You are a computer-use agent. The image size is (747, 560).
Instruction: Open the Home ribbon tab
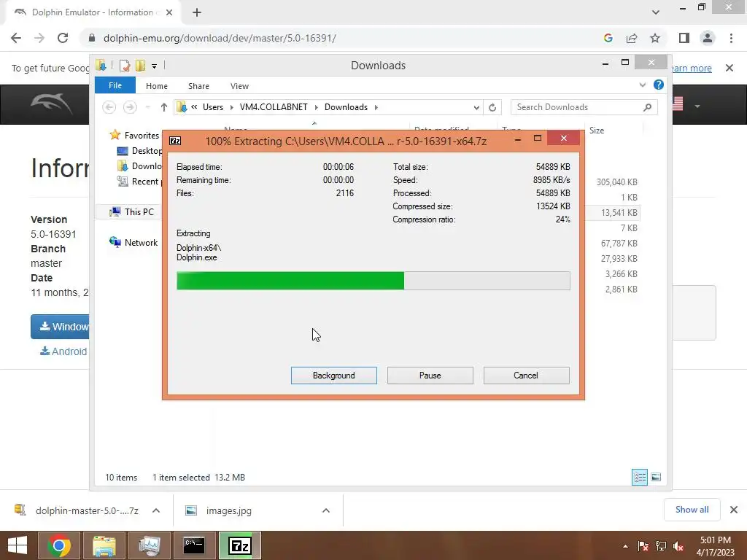pos(156,86)
